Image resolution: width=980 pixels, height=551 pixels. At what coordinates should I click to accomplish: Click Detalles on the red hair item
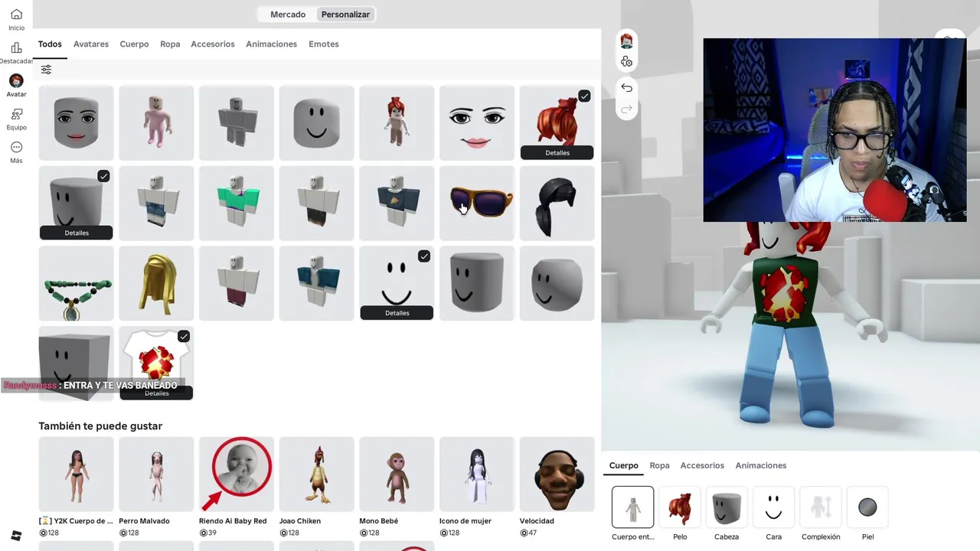pyautogui.click(x=557, y=153)
